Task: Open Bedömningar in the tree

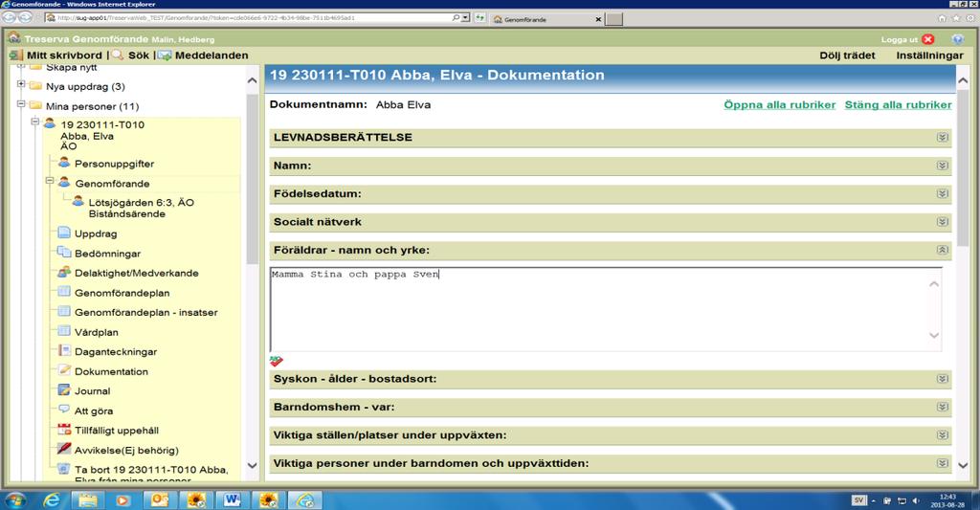Action: tap(107, 254)
